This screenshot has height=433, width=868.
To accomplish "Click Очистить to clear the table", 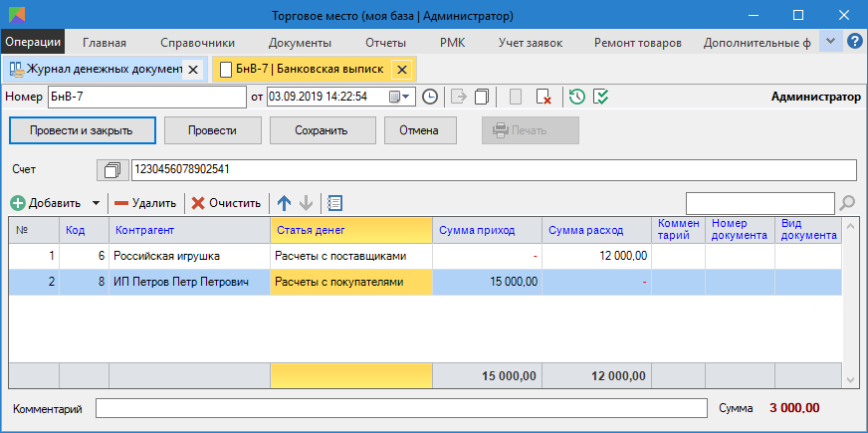I will pos(226,203).
